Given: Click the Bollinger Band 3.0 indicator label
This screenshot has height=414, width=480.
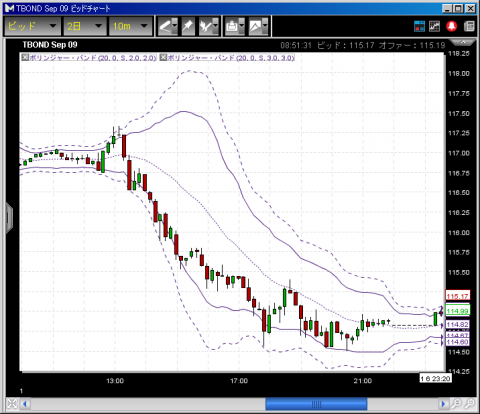Looking at the screenshot, I should 231,58.
